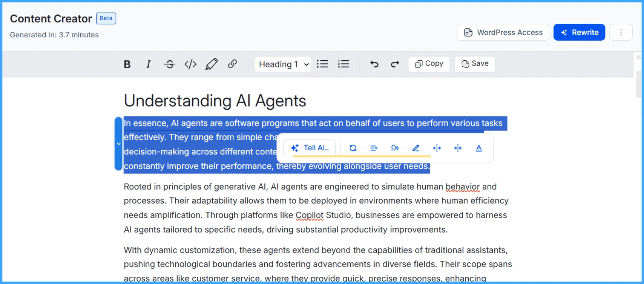This screenshot has width=644, height=284.
Task: Fix spelling with the underlined A icon
Action: (479, 148)
